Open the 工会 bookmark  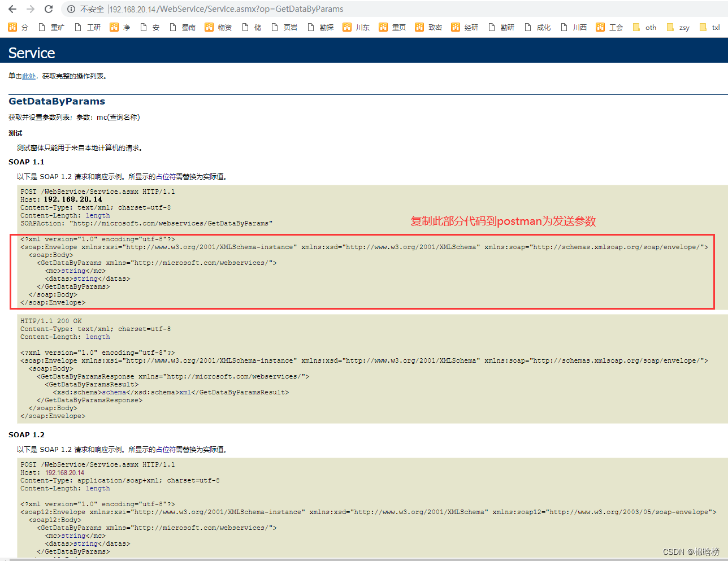[615, 27]
